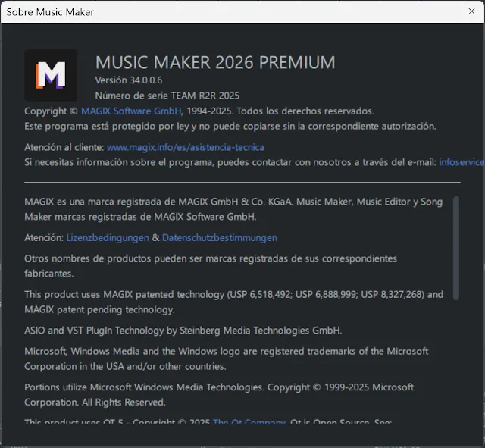This screenshot has width=485, height=448.
Task: Click the 'MAGIX patented technology' paragraph
Action: pos(234,302)
